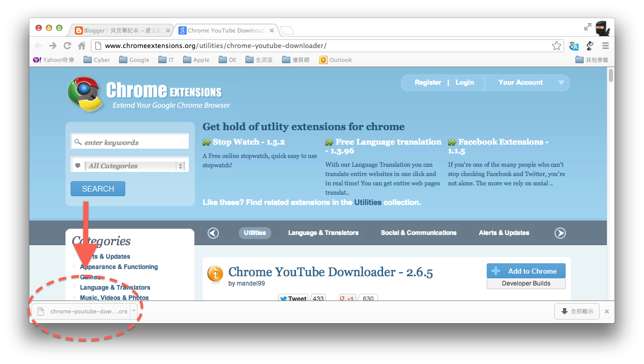The height and width of the screenshot is (364, 644).
Task: Open a new tab button
Action: pyautogui.click(x=287, y=30)
